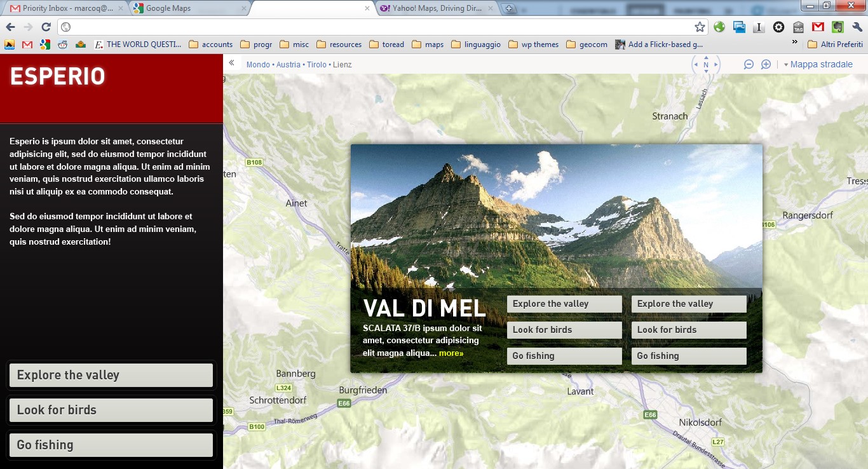Image resolution: width=868 pixels, height=469 pixels.
Task: Expand the resources bookmark folder
Action: [339, 44]
